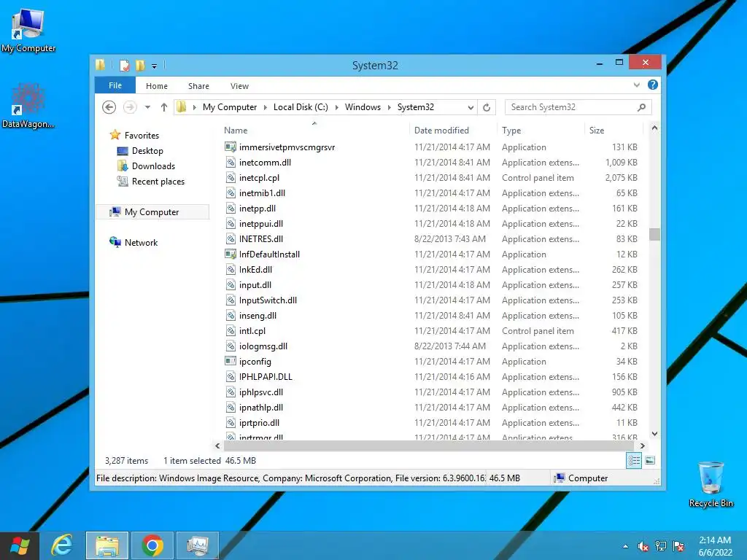Switch to Details view in status bar

[x=634, y=461]
